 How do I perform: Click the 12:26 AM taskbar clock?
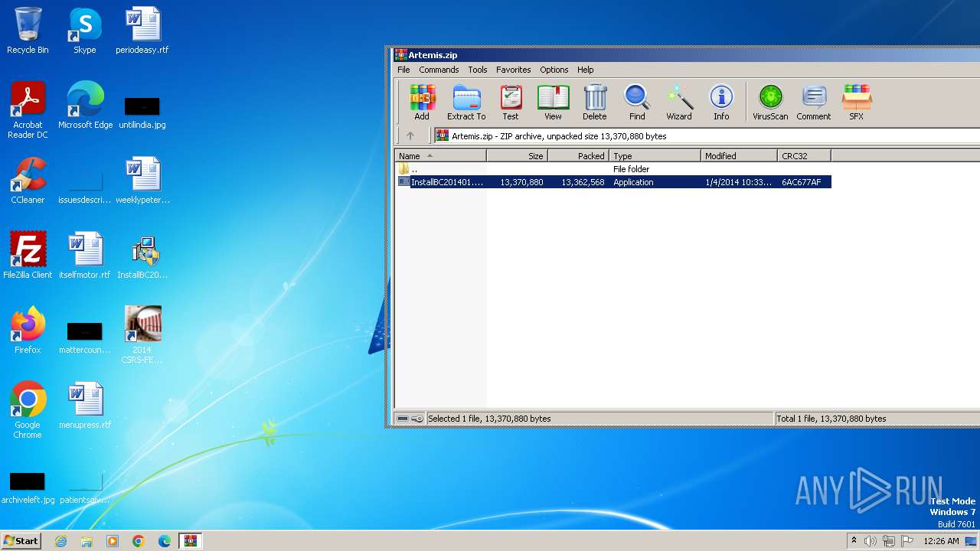(941, 541)
